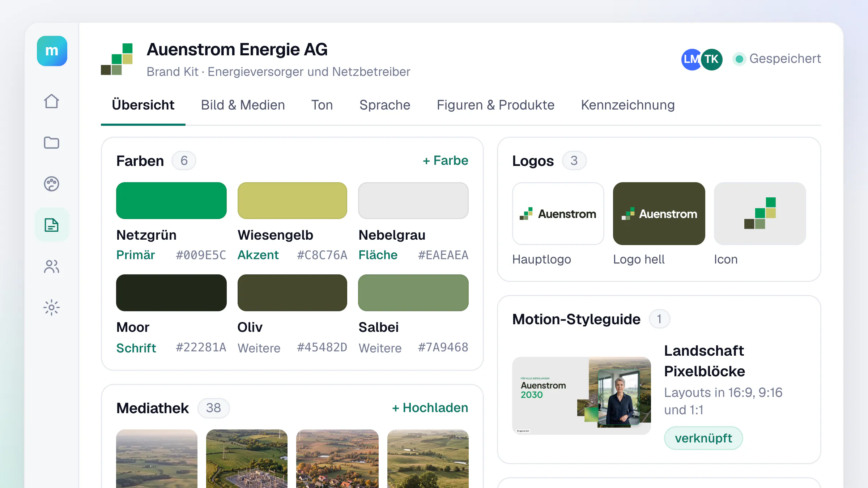
Task: Open the Icon logo thumbnail
Action: pos(760,214)
